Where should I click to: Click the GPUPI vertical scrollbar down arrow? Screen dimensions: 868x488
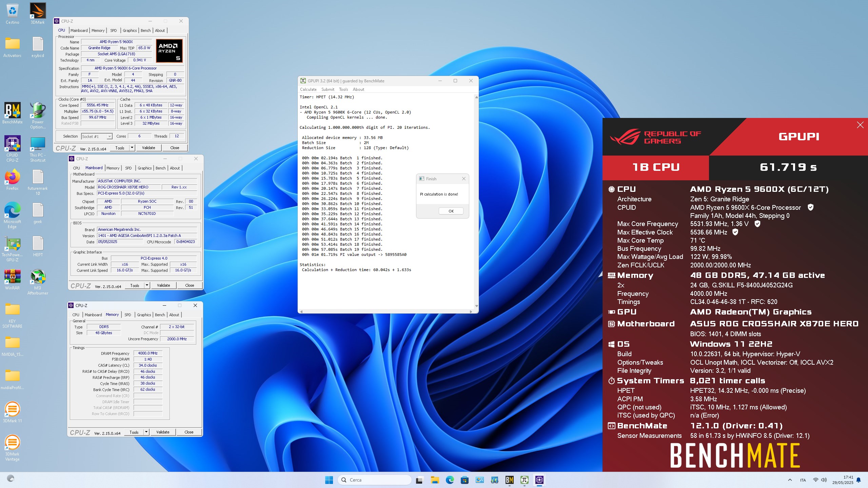click(476, 306)
